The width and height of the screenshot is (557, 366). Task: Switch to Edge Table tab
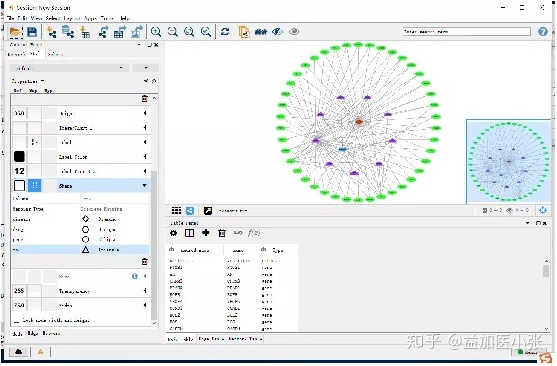tap(211, 339)
